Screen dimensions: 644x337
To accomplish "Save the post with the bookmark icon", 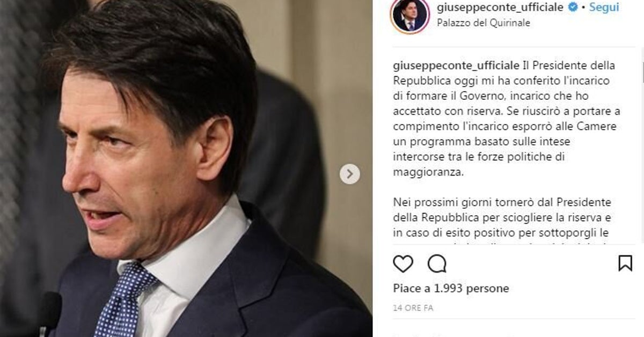I will [625, 263].
